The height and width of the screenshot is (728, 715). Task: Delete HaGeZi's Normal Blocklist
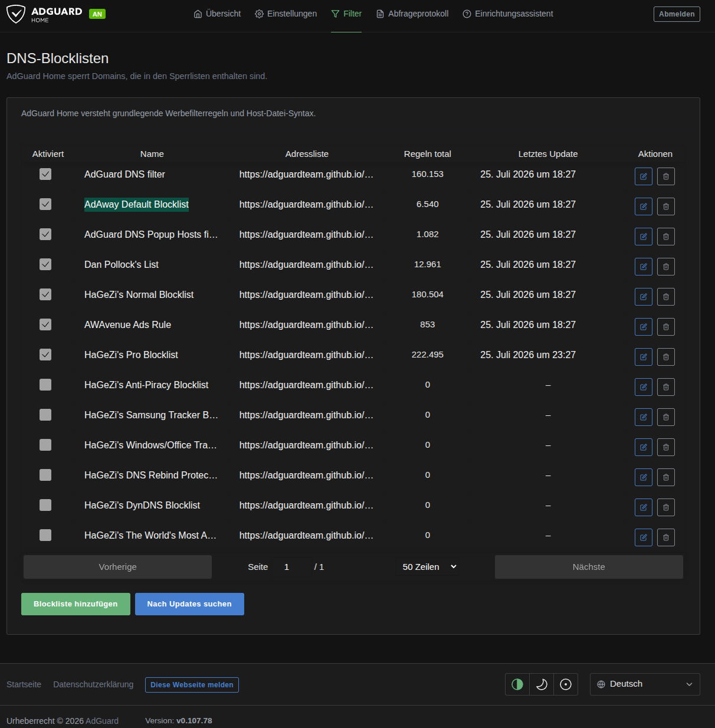(x=666, y=297)
